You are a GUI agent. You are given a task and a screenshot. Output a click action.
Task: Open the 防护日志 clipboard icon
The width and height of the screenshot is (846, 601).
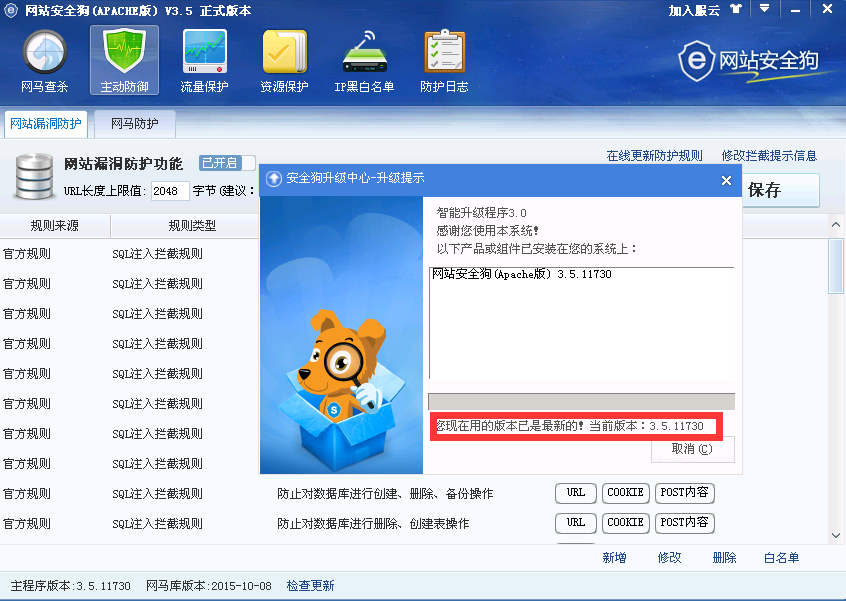point(444,61)
